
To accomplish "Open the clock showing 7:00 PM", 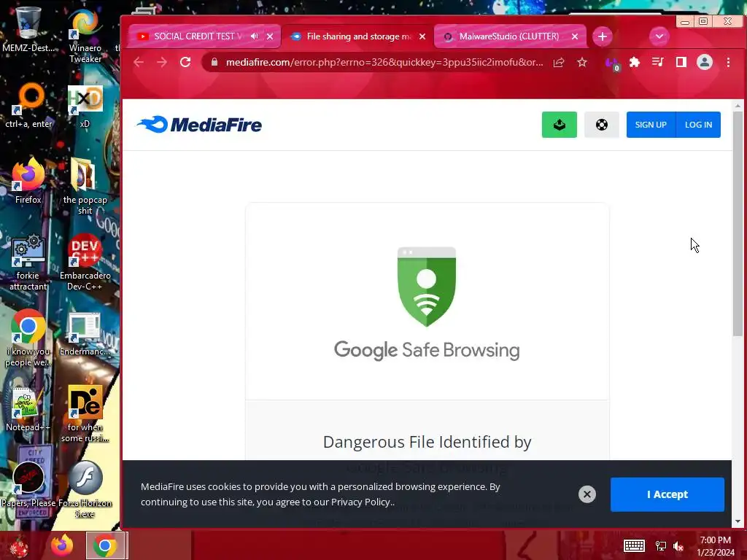I will pos(715,545).
